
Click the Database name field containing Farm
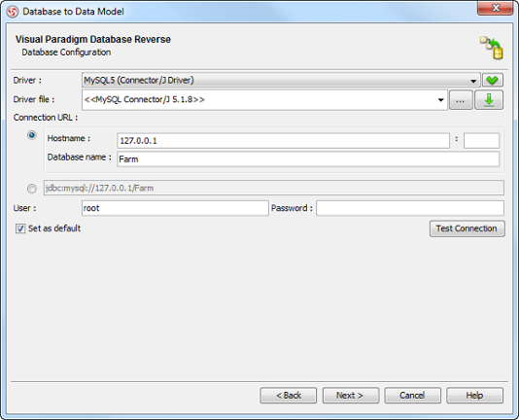tap(308, 159)
